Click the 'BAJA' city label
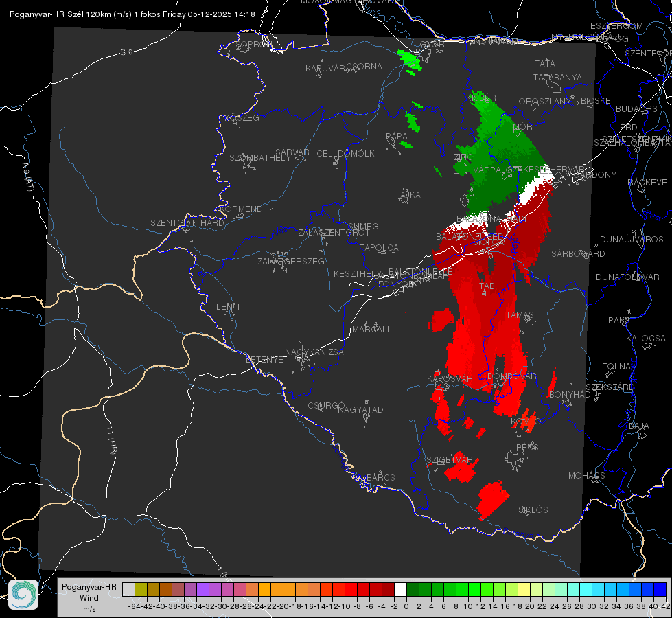 (639, 426)
